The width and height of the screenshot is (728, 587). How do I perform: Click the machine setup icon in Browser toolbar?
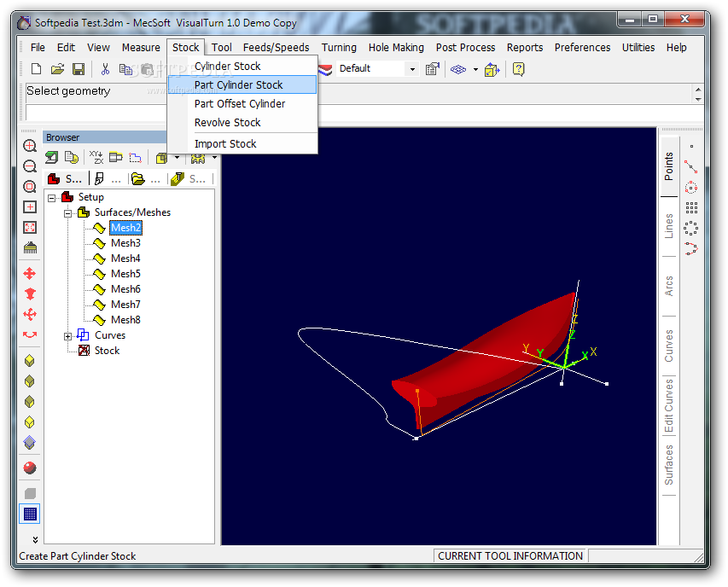point(51,158)
